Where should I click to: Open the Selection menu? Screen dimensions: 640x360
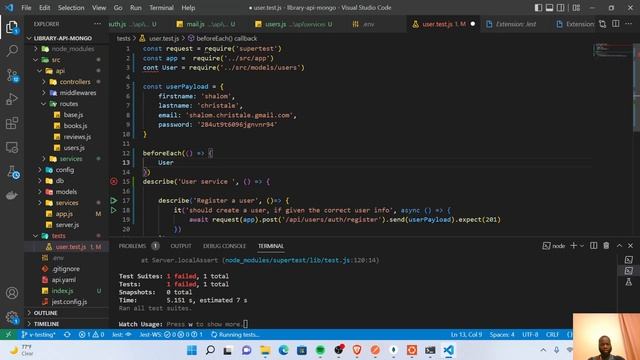[x=71, y=8]
